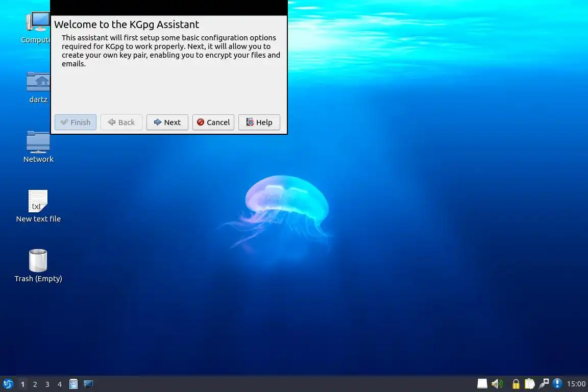Viewport: 588px width, 392px height.
Task: Select the dartz home folder icon
Action: click(x=38, y=87)
